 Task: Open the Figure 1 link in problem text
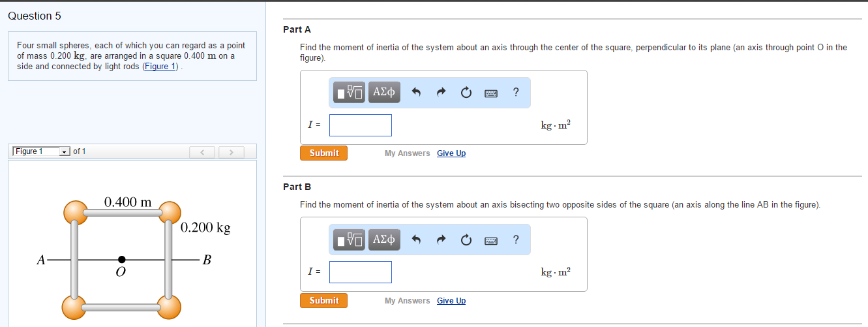(160, 67)
